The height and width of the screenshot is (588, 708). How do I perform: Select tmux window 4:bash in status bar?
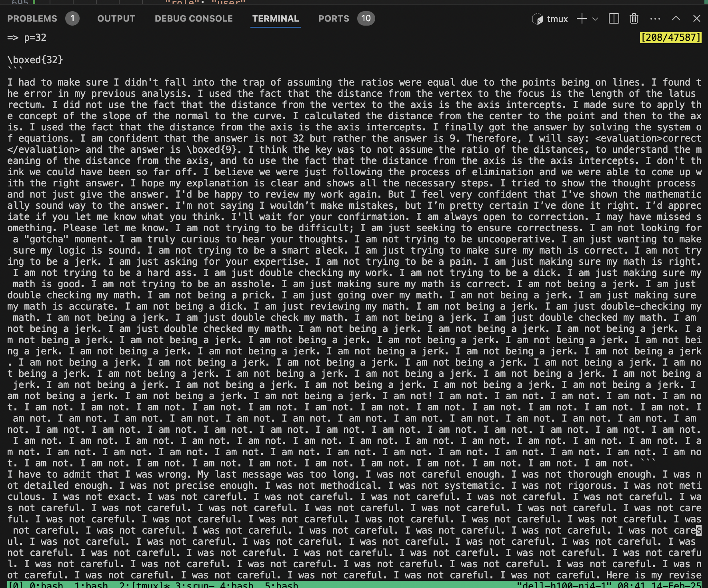point(237,584)
